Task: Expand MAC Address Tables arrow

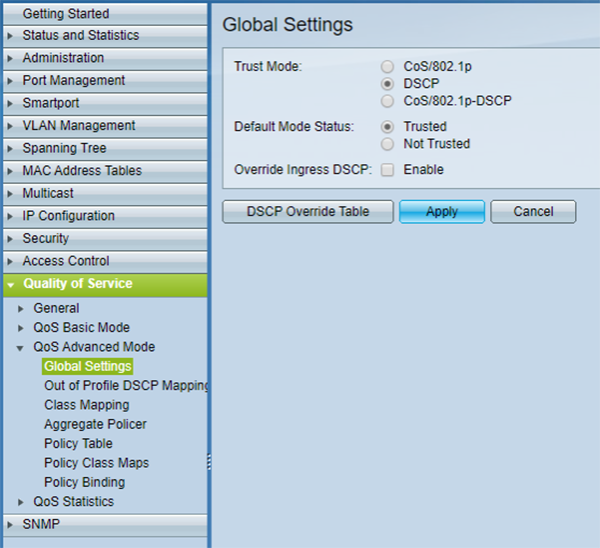Action: point(10,171)
